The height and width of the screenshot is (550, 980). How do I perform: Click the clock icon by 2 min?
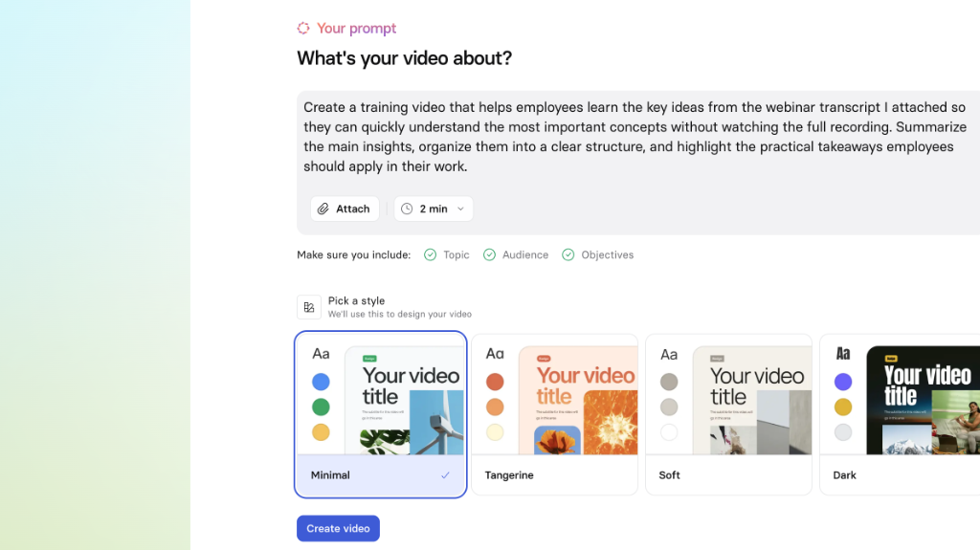tap(407, 209)
